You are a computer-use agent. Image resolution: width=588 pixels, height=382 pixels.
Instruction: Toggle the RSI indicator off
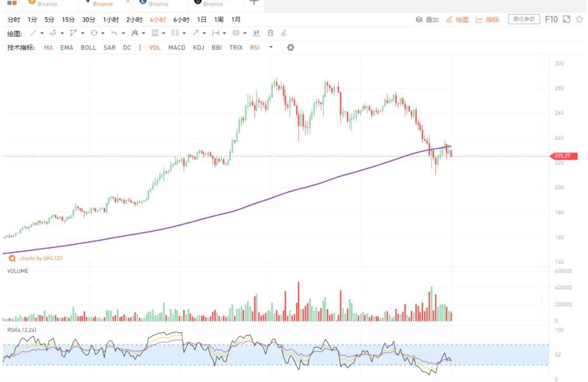254,47
